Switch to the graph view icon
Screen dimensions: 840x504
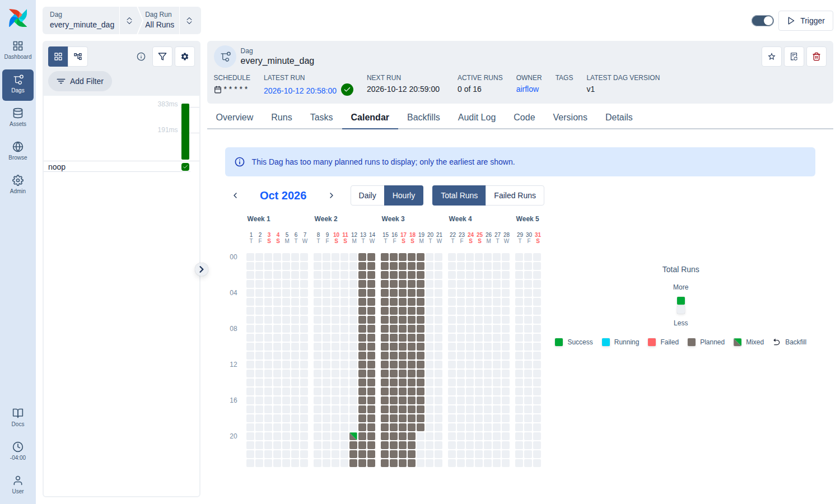(78, 57)
